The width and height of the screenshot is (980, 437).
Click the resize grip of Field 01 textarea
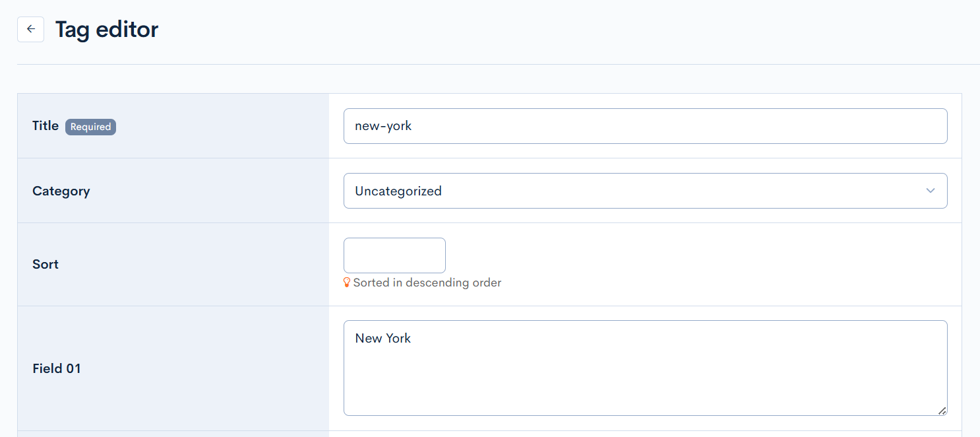[942, 411]
